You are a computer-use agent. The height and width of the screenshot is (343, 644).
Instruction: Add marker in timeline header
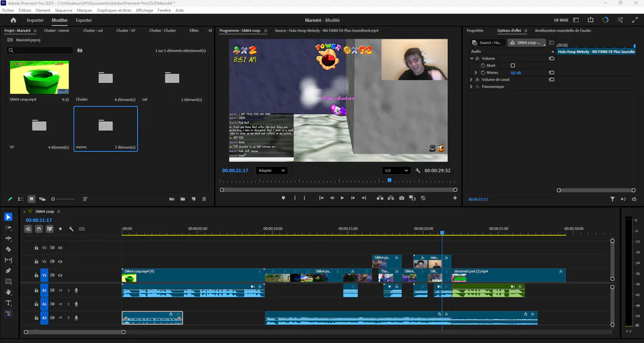tap(60, 229)
